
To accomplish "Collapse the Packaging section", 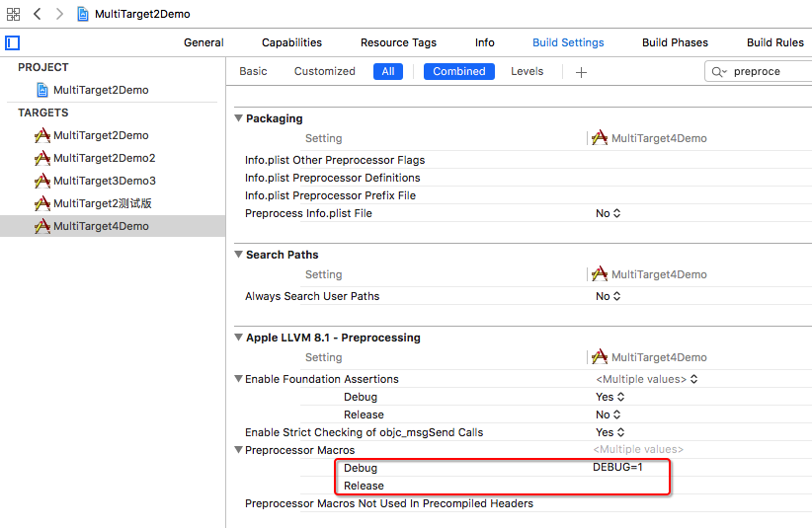I will (x=238, y=118).
